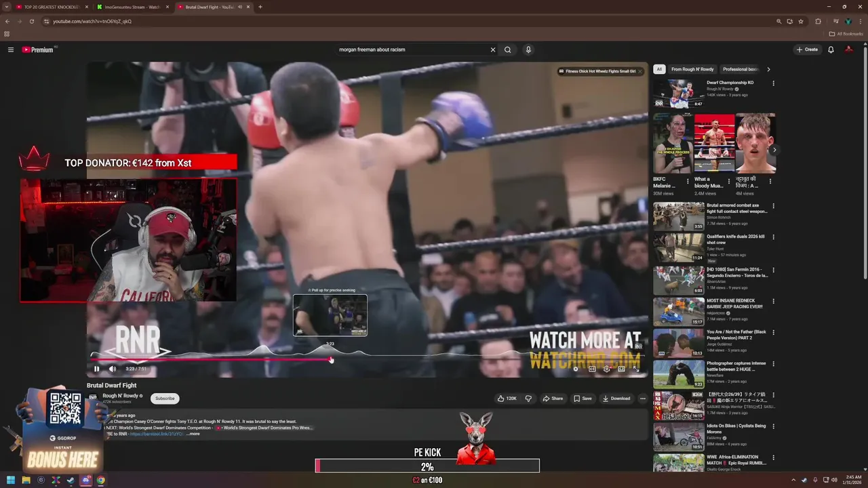
Task: Click the address bar URL
Action: (92, 21)
